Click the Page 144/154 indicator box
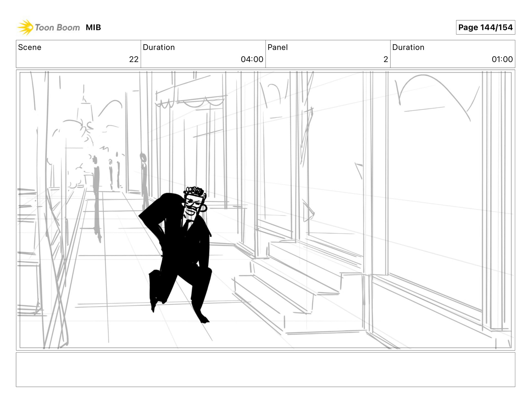The width and height of the screenshot is (532, 411). [x=485, y=27]
